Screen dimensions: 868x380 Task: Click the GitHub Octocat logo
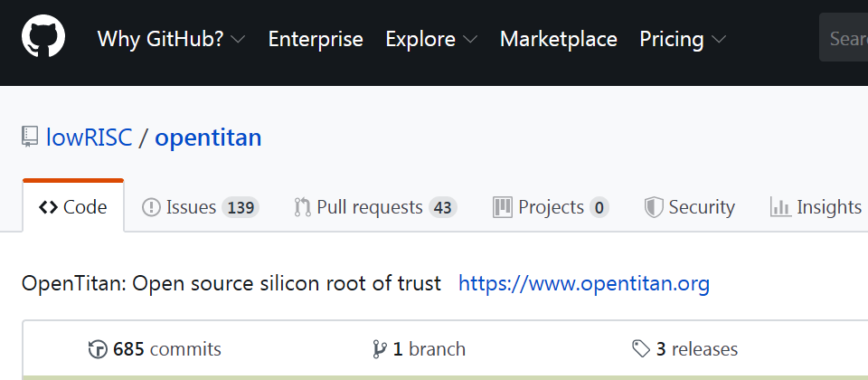[43, 37]
